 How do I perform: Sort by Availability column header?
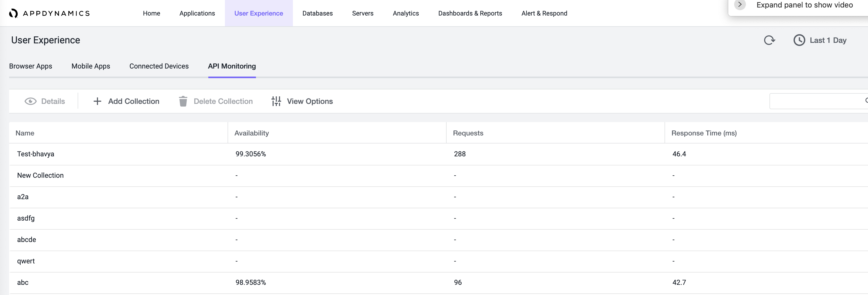[251, 133]
